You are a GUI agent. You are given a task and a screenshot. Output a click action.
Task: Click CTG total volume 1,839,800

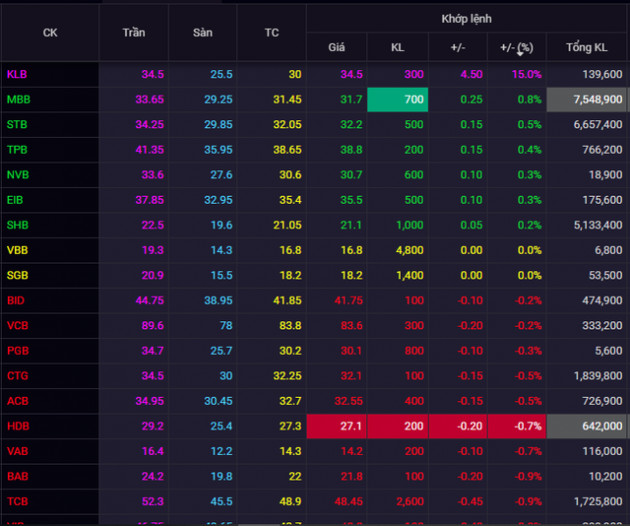pos(598,376)
